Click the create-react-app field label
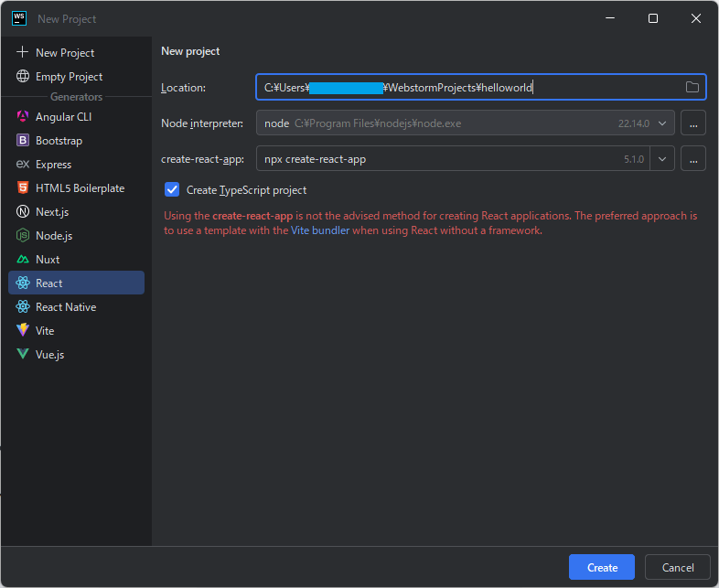 [x=202, y=159]
